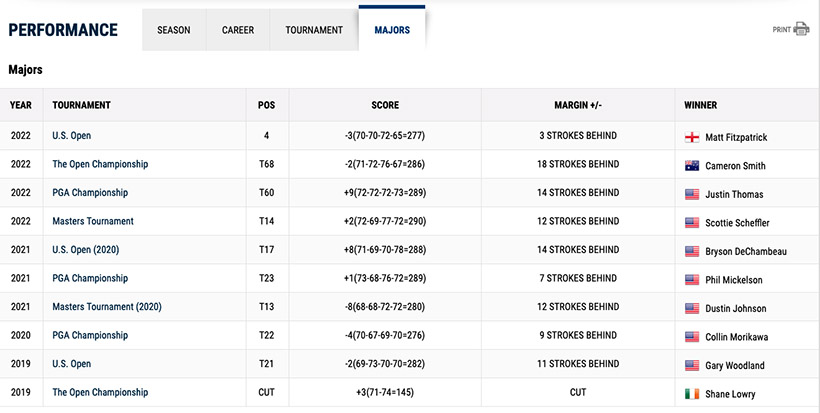The width and height of the screenshot is (820, 413).
Task: Click the 2022 PGA Championship link
Action: [90, 193]
